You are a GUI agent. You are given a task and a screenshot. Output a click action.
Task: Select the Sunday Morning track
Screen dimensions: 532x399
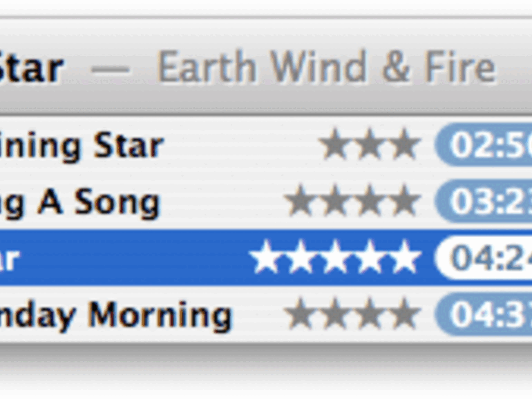tap(266, 314)
